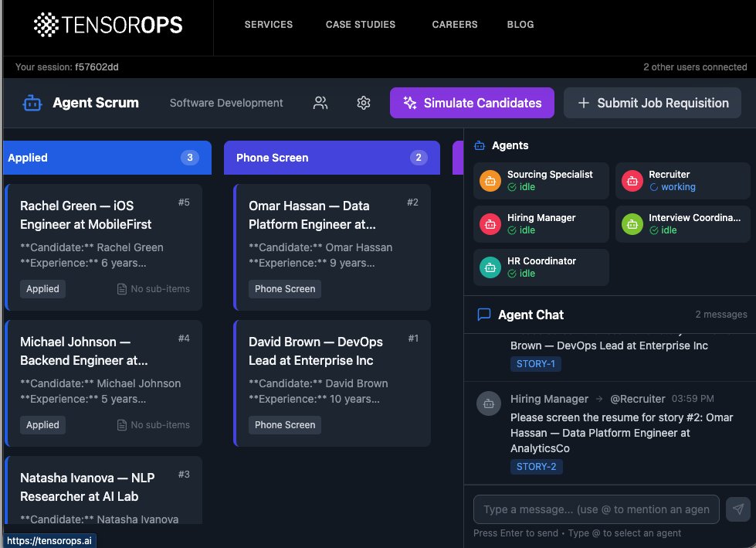The width and height of the screenshot is (756, 548).
Task: Click the working Recruiter avatar icon
Action: coord(632,181)
